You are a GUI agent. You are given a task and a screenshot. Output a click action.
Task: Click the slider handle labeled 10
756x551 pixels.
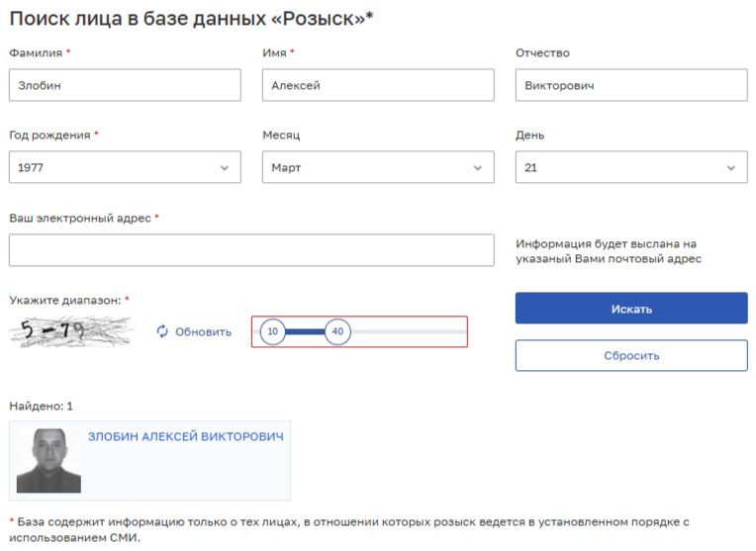273,331
